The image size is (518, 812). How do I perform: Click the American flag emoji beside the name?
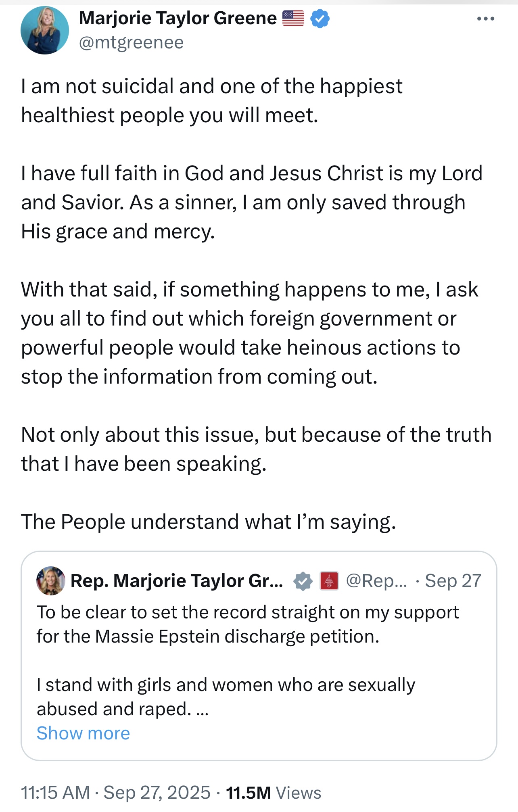[x=293, y=18]
